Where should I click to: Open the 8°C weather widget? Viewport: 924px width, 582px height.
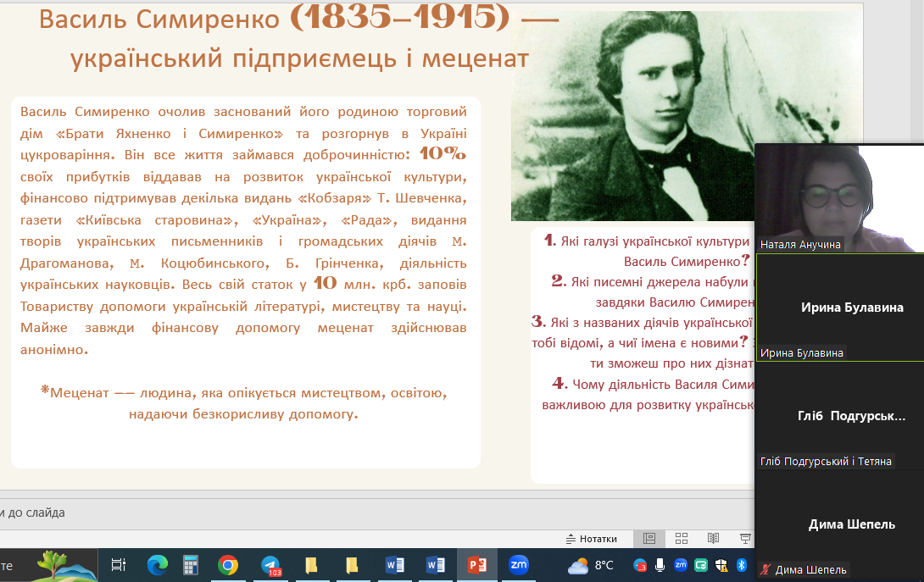point(591,566)
